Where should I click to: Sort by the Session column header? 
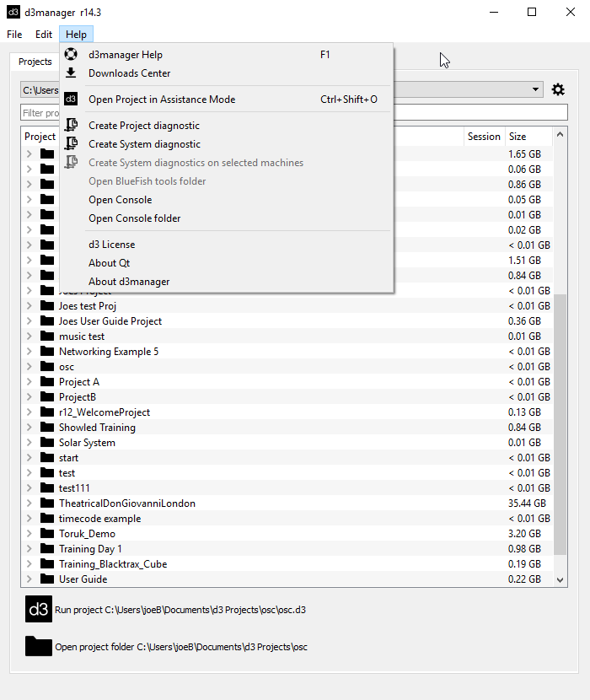coord(484,136)
